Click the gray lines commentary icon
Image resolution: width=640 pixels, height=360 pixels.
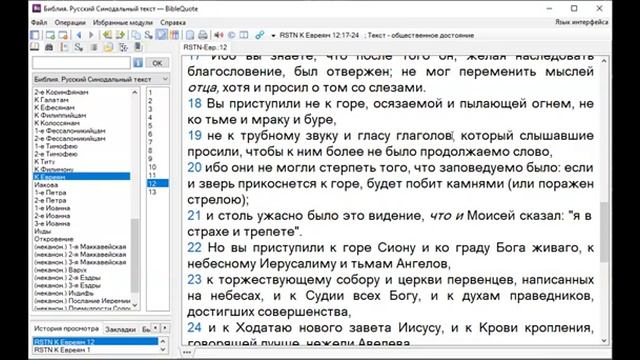point(93,47)
